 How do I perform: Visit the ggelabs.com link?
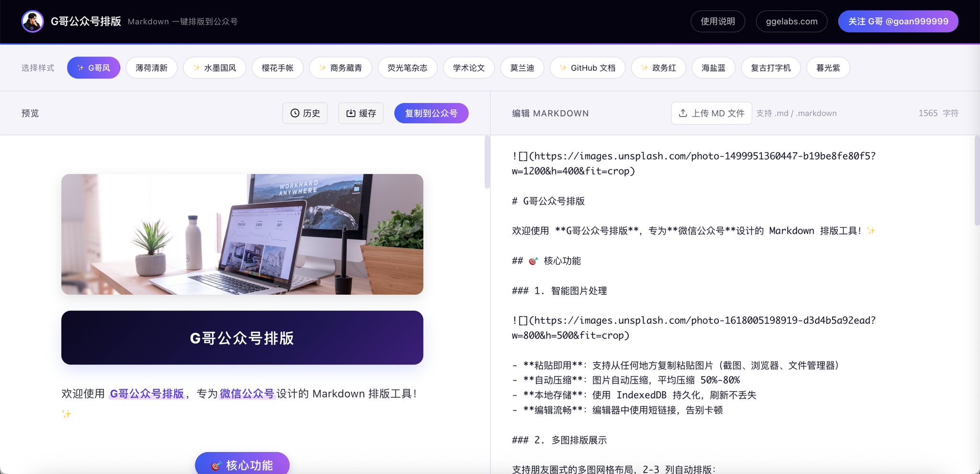(x=791, y=22)
